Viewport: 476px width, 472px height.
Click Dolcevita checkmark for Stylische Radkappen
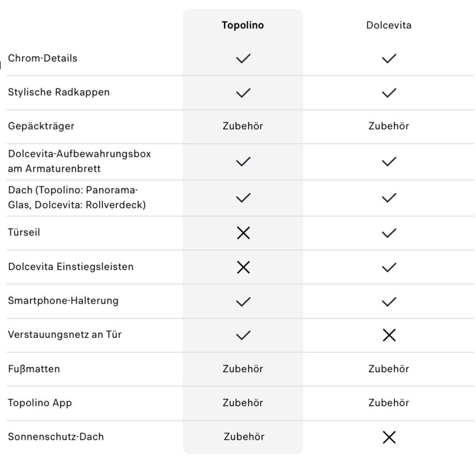click(x=389, y=92)
